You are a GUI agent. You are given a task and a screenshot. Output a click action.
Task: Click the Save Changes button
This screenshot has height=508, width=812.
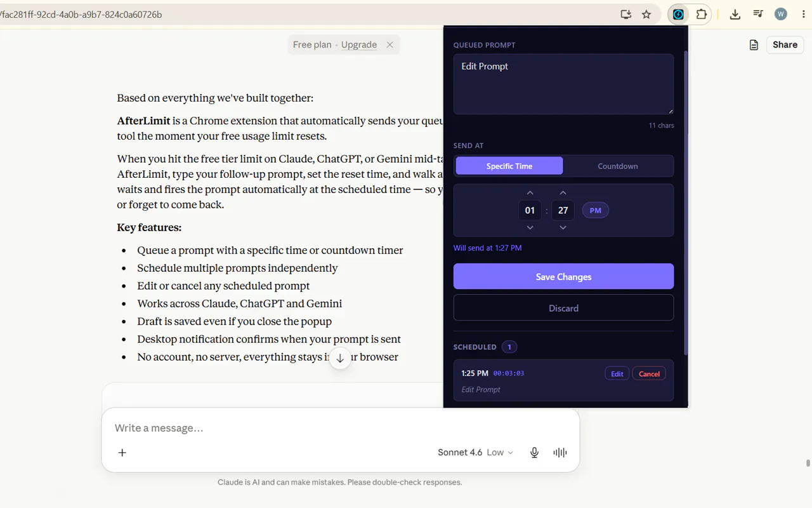click(x=563, y=277)
